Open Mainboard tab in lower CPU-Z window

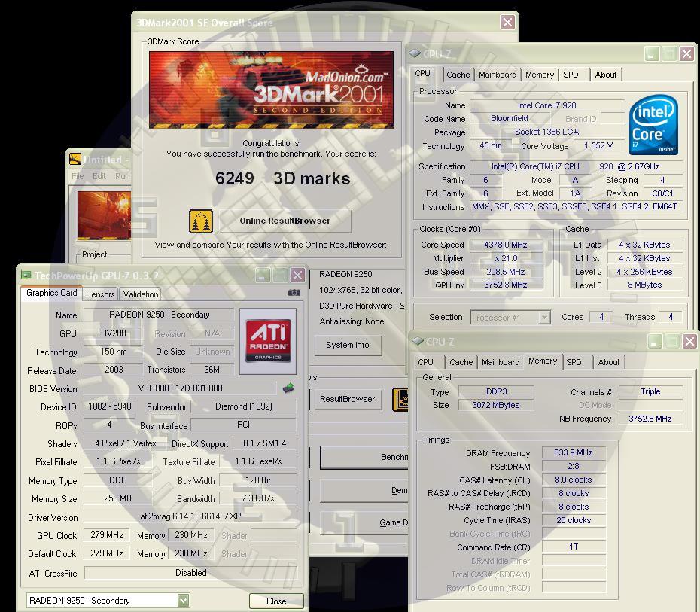click(x=501, y=362)
